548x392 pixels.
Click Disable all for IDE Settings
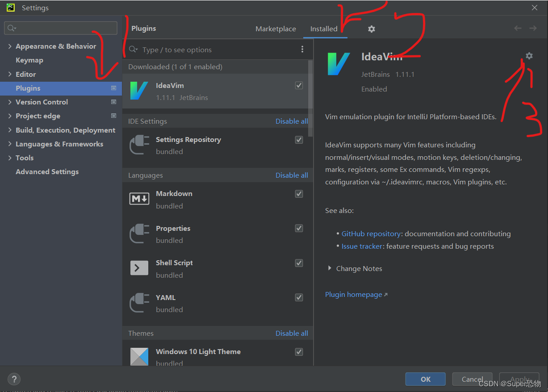(292, 121)
